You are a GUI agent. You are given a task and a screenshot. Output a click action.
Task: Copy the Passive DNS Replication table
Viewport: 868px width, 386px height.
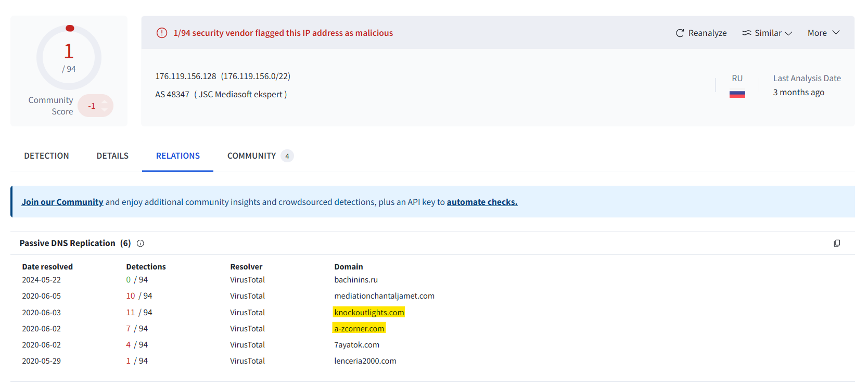tap(837, 243)
